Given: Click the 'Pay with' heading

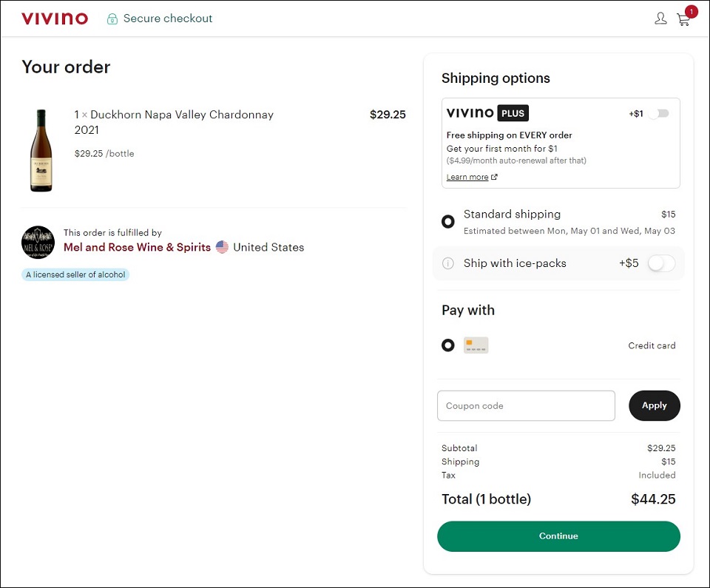Looking at the screenshot, I should point(468,311).
